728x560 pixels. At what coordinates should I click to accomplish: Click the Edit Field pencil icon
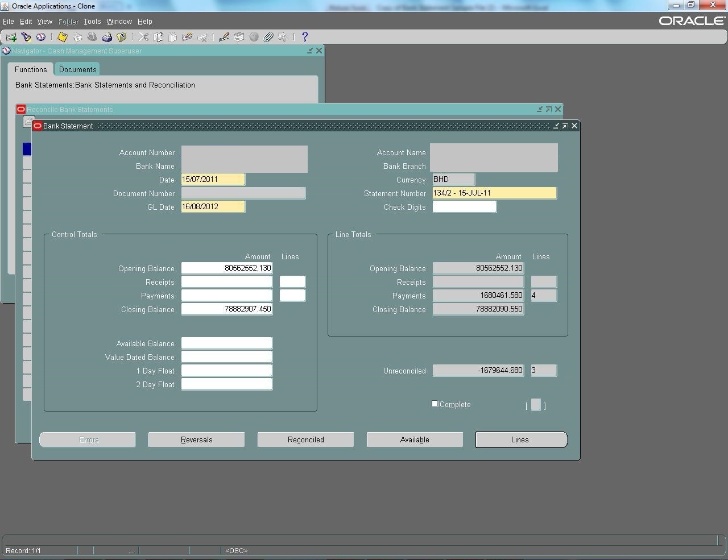tap(224, 38)
